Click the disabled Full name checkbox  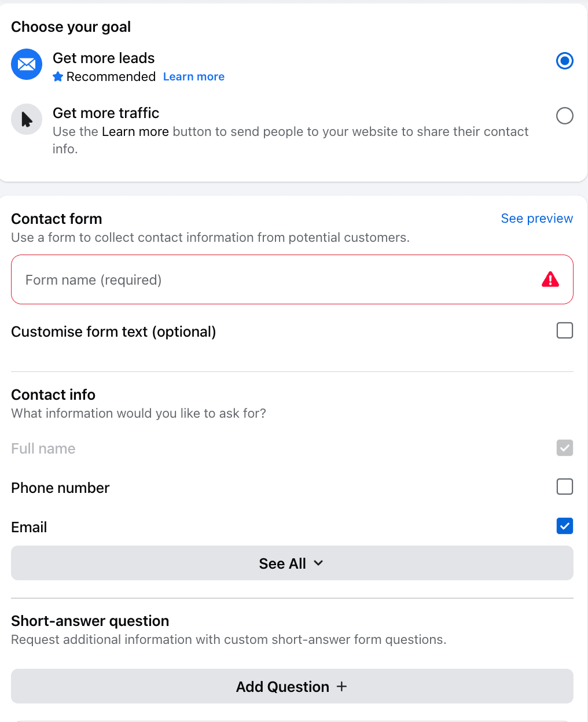click(564, 448)
